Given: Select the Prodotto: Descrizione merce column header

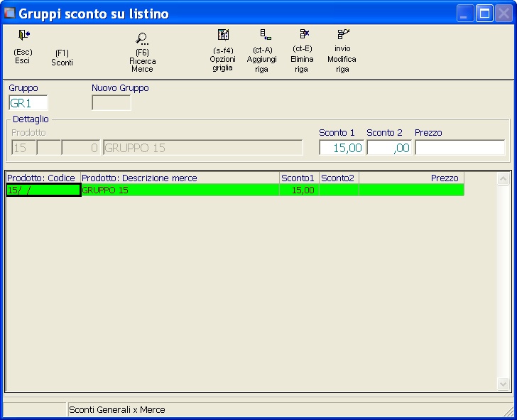Looking at the screenshot, I should pyautogui.click(x=180, y=178).
